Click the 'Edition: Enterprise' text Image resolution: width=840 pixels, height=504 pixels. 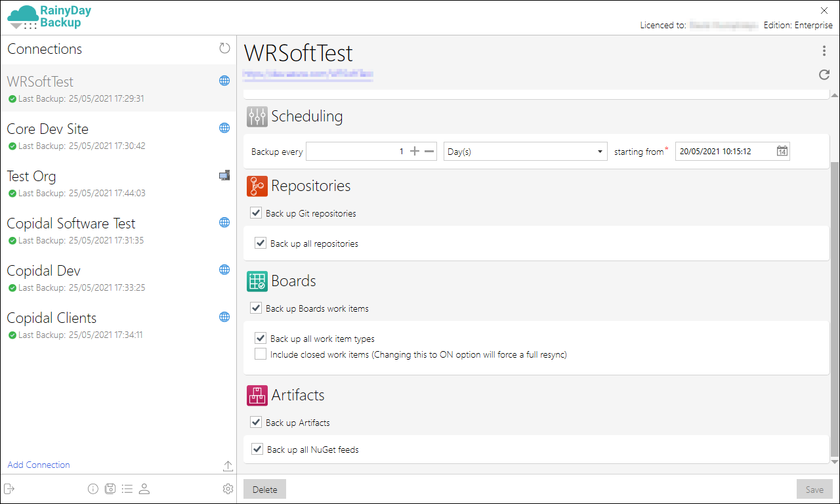click(798, 25)
